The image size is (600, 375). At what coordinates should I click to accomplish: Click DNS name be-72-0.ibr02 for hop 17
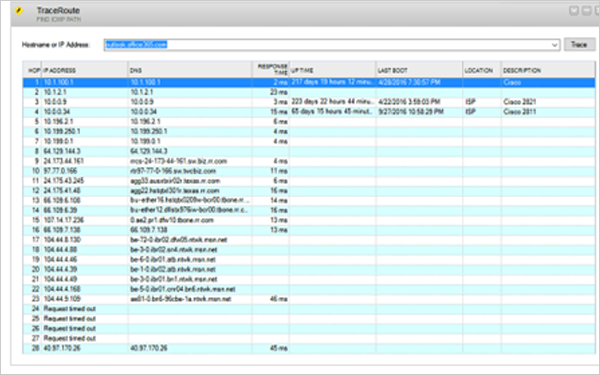coord(179,240)
